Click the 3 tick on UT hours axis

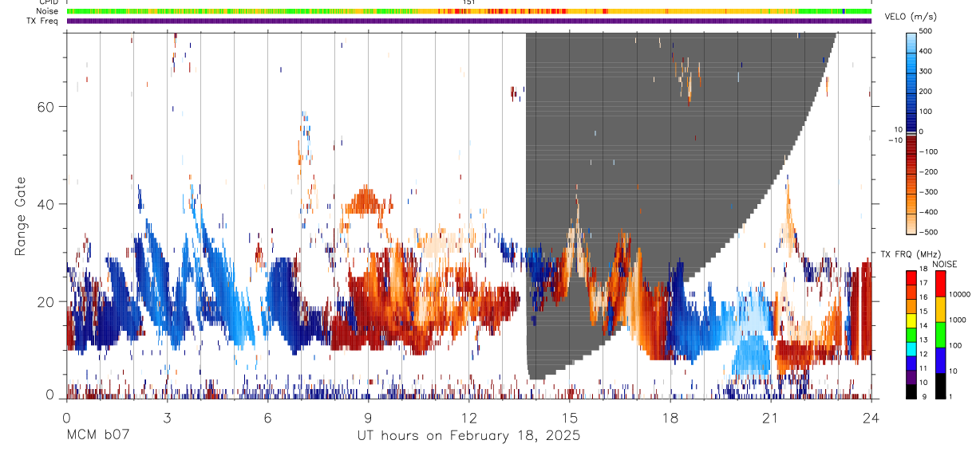[167, 418]
